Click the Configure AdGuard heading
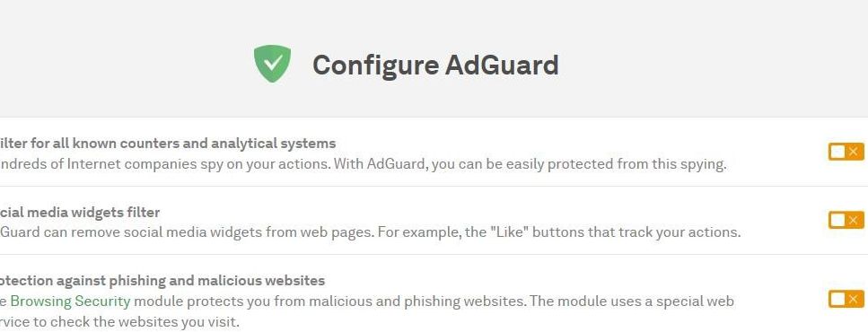Viewport: 868px width, 332px height. (x=435, y=66)
